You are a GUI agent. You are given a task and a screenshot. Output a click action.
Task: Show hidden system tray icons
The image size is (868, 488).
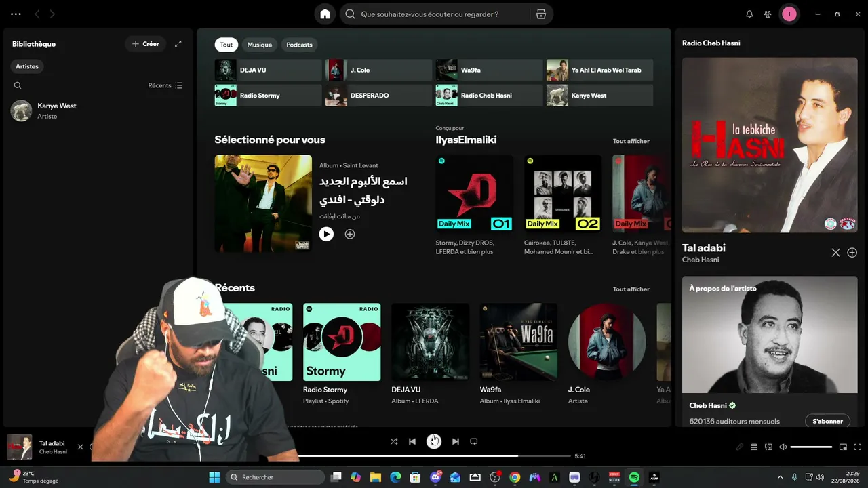[780, 477]
